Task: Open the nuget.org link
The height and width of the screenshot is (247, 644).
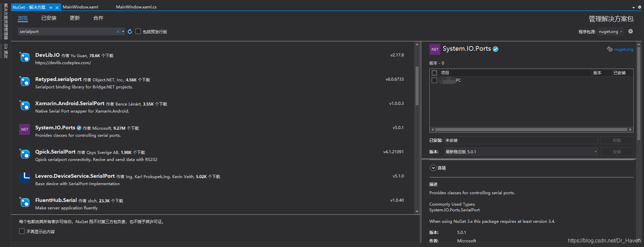Action: pos(624,49)
